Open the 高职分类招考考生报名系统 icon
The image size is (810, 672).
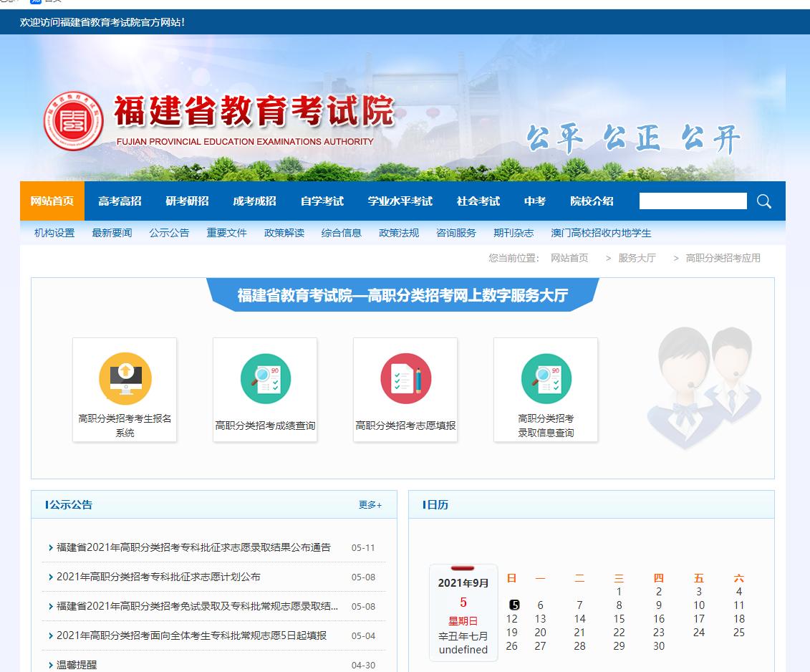(x=125, y=389)
